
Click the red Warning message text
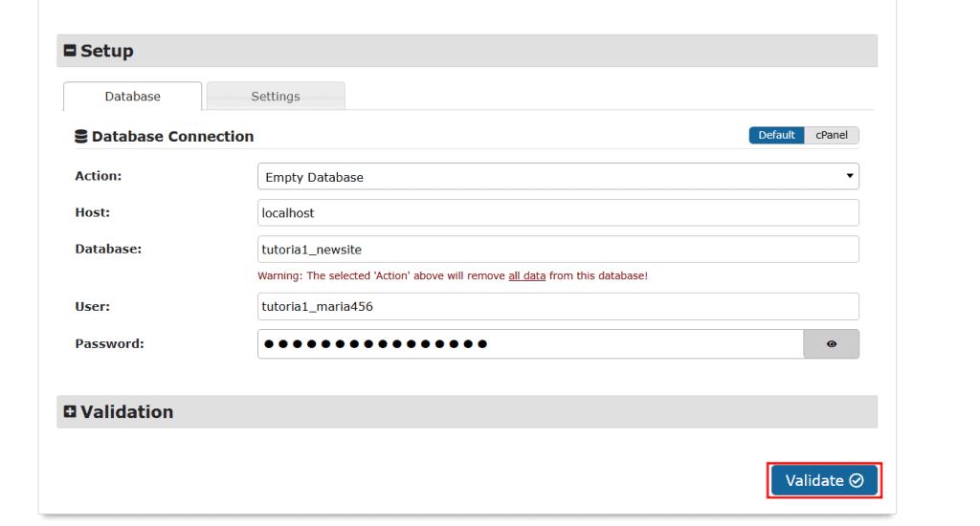(453, 275)
